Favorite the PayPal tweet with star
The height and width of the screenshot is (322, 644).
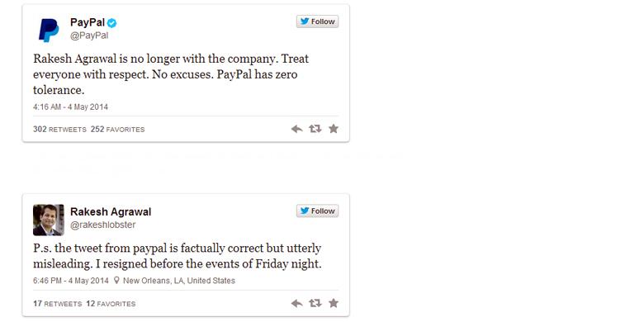pos(334,129)
